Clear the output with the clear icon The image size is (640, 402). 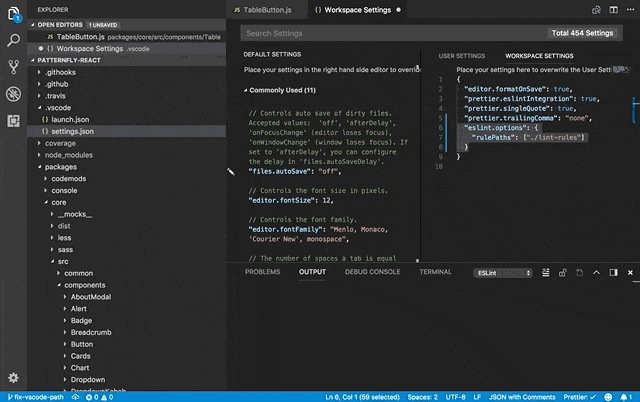click(545, 272)
